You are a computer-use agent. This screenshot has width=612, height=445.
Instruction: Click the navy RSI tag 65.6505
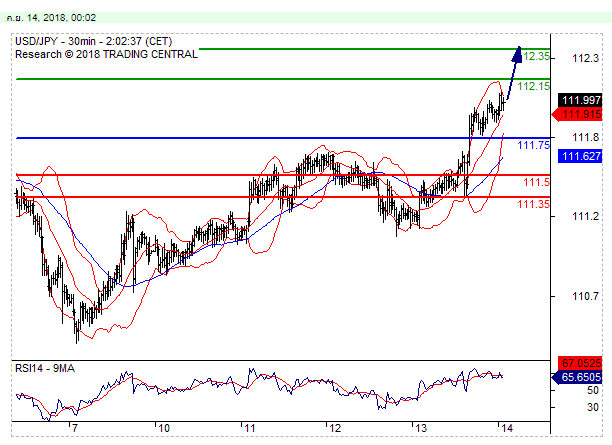click(577, 377)
